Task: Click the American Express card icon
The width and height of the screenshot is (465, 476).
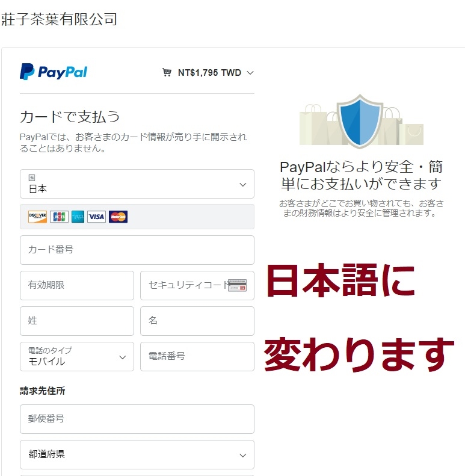Action: [x=78, y=217]
